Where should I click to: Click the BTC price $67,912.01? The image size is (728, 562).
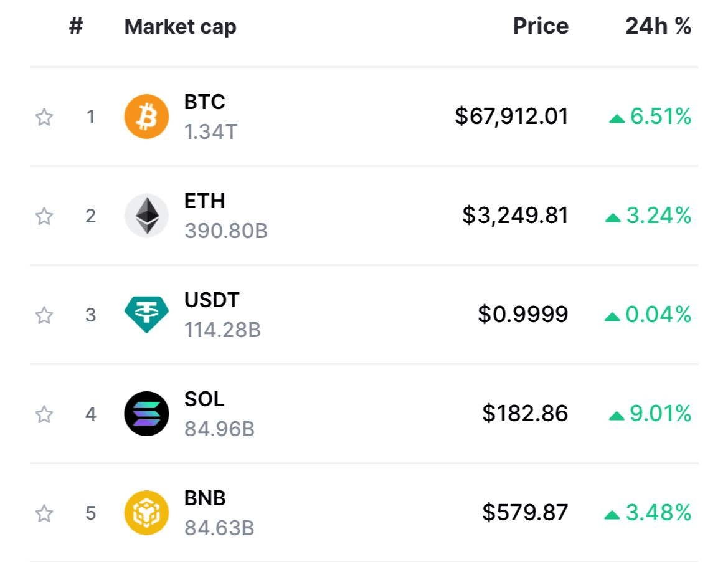511,116
